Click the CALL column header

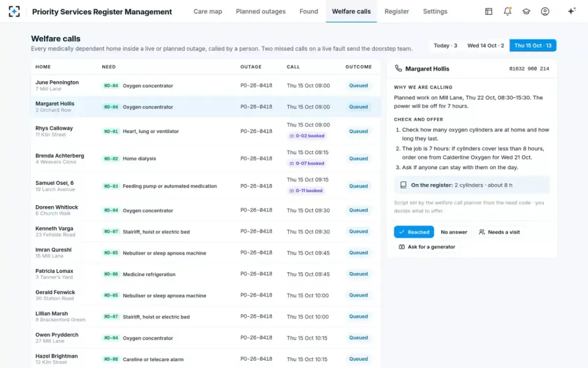(x=294, y=67)
